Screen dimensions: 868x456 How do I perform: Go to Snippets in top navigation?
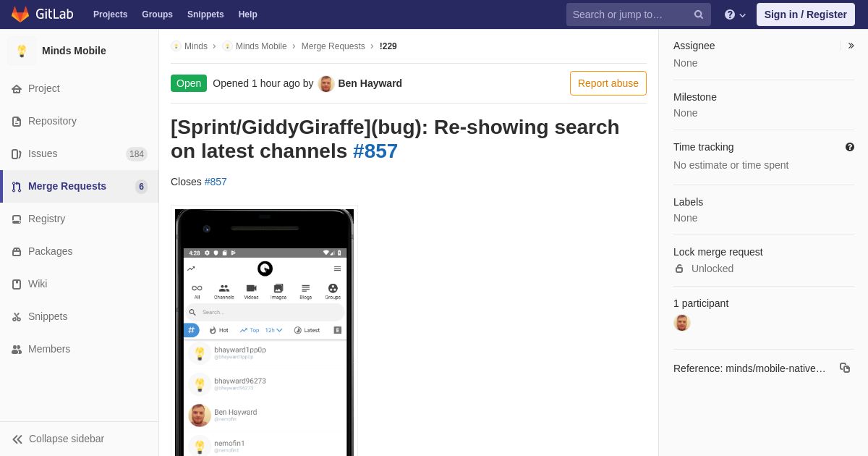tap(205, 14)
